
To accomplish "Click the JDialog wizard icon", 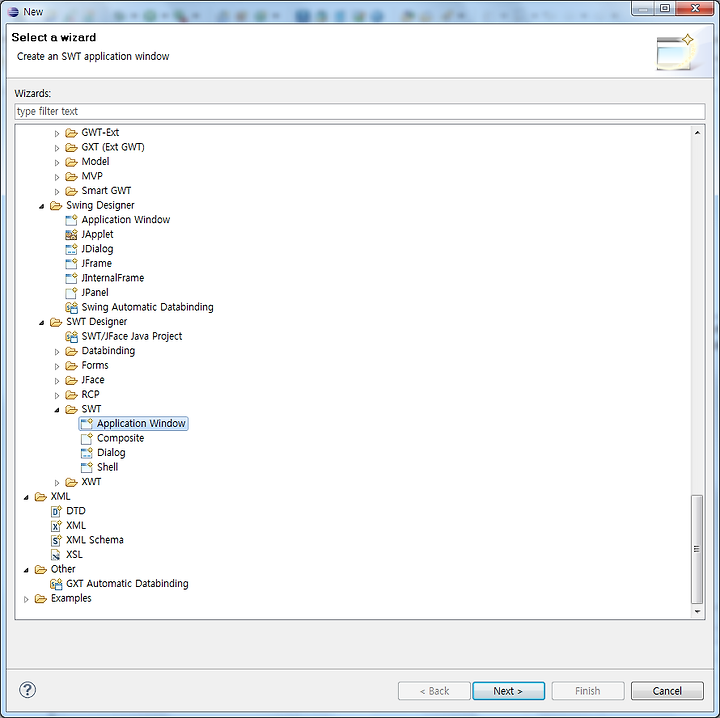I will [x=71, y=249].
